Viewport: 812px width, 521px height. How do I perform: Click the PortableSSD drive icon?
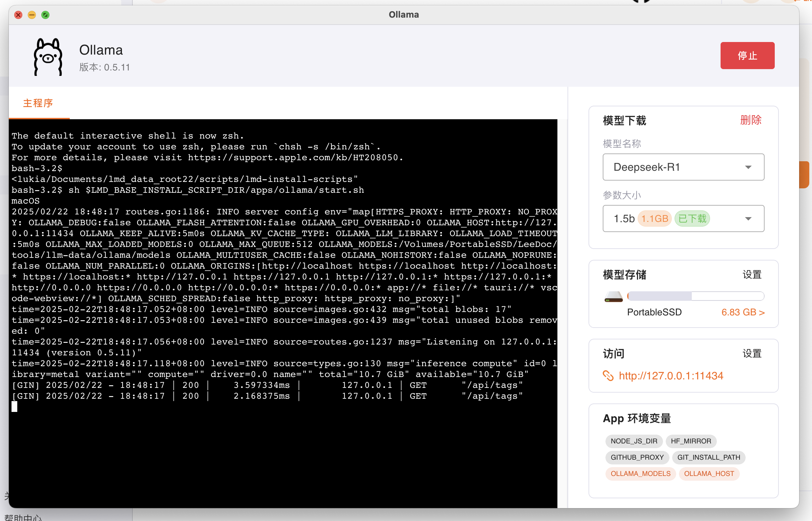coord(613,297)
